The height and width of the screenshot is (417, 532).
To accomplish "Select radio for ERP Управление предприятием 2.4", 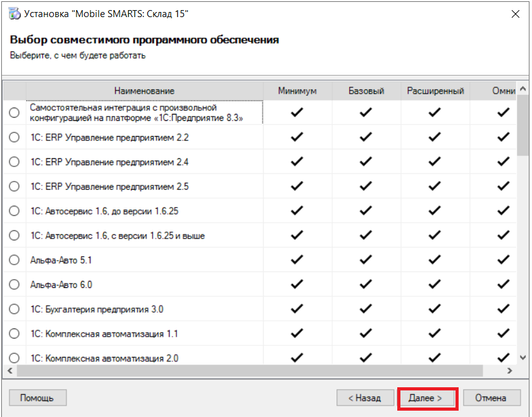I will coord(15,161).
